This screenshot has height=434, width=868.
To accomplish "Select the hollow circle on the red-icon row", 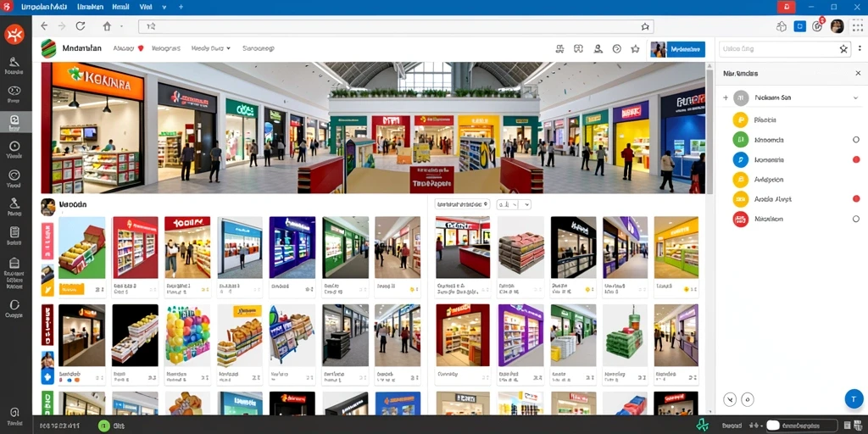I will (x=856, y=219).
